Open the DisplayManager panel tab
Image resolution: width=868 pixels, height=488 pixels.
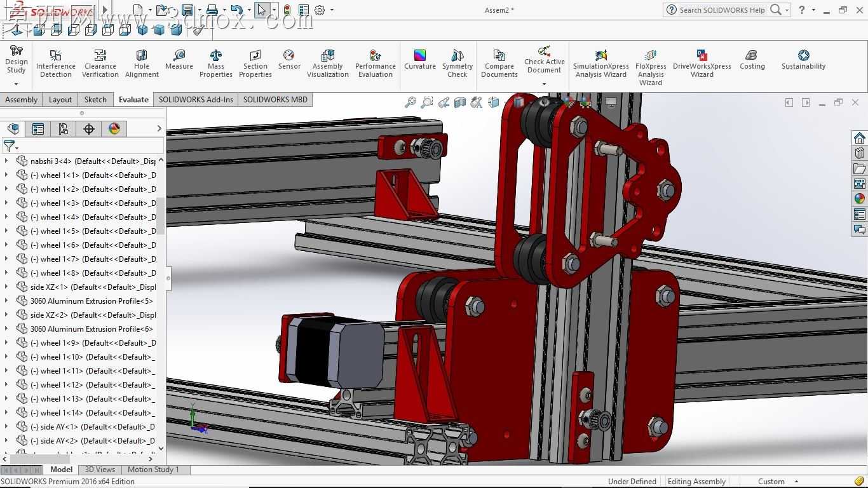[x=114, y=129]
